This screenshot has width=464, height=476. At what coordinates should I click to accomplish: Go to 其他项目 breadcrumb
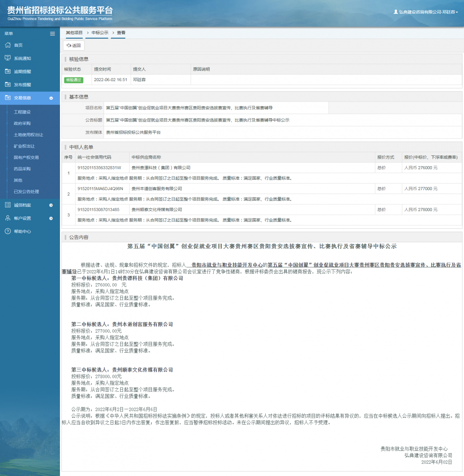(x=74, y=33)
